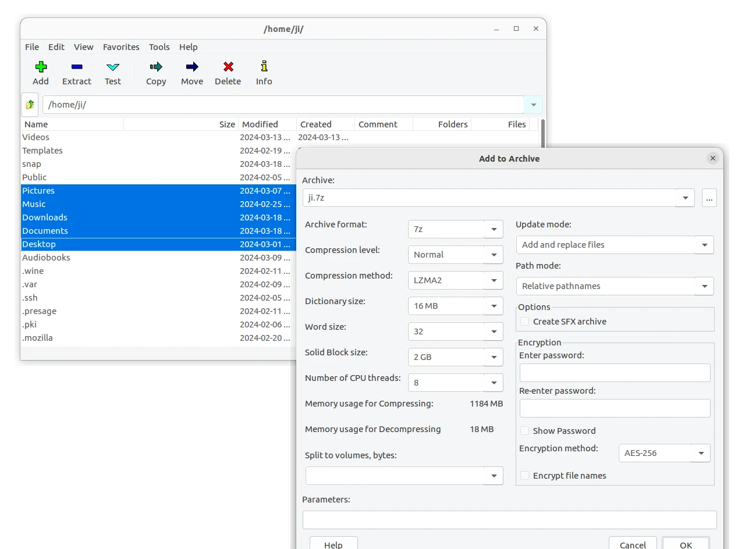Click the Cancel button
This screenshot has width=756, height=549.
[633, 544]
